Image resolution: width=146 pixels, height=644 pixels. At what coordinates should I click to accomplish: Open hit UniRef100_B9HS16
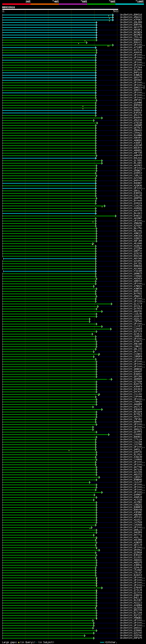pos(131,15)
